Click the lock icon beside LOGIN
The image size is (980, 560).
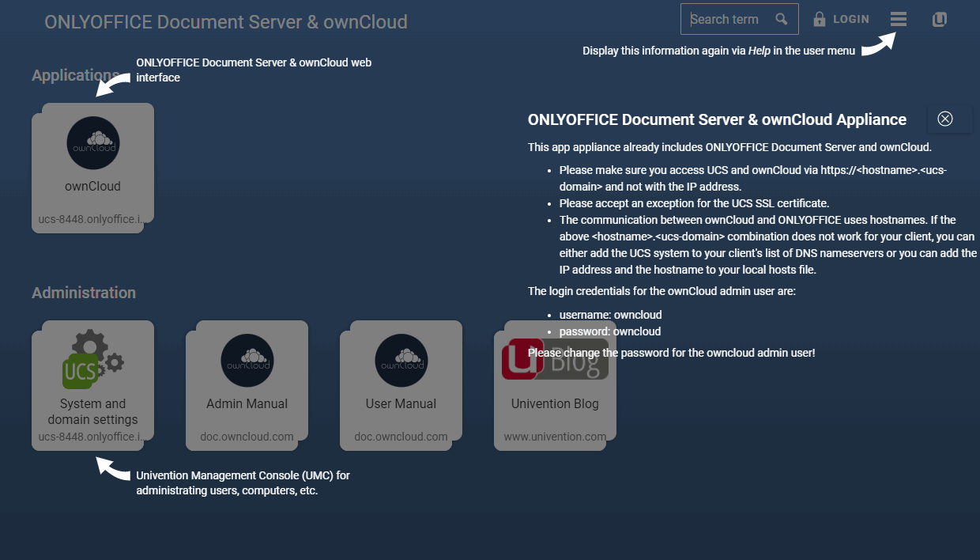(820, 19)
